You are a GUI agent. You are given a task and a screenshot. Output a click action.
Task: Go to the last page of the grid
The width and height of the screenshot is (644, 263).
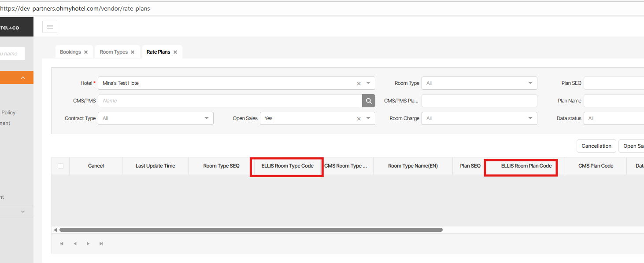pyautogui.click(x=101, y=244)
